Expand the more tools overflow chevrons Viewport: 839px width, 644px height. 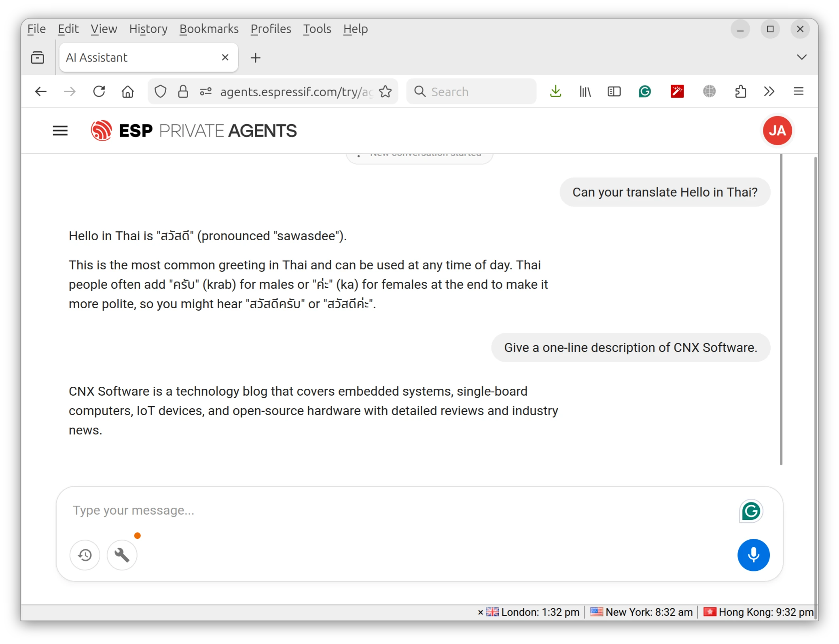tap(769, 91)
